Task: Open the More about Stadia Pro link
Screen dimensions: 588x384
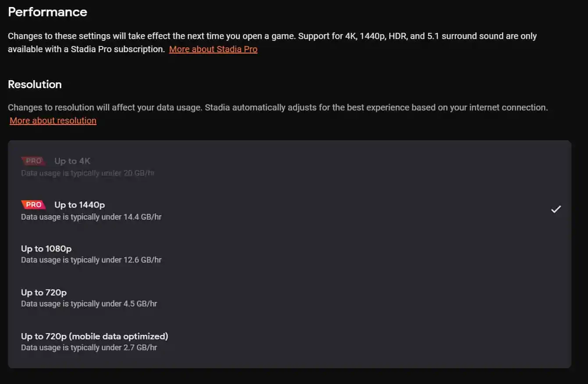Action: point(213,49)
